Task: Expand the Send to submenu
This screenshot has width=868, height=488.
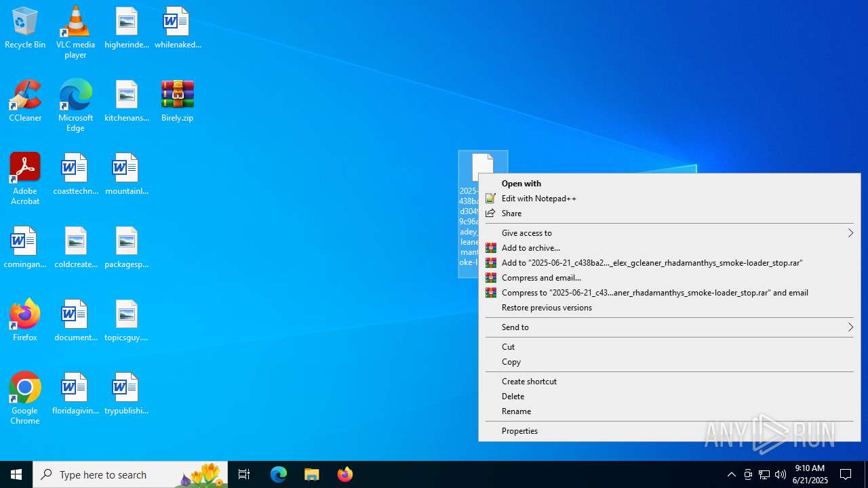Action: [x=669, y=327]
